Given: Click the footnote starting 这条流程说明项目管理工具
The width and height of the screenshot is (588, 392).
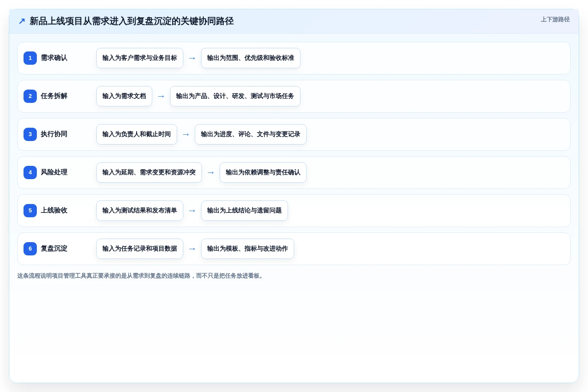Looking at the screenshot, I should (x=141, y=276).
